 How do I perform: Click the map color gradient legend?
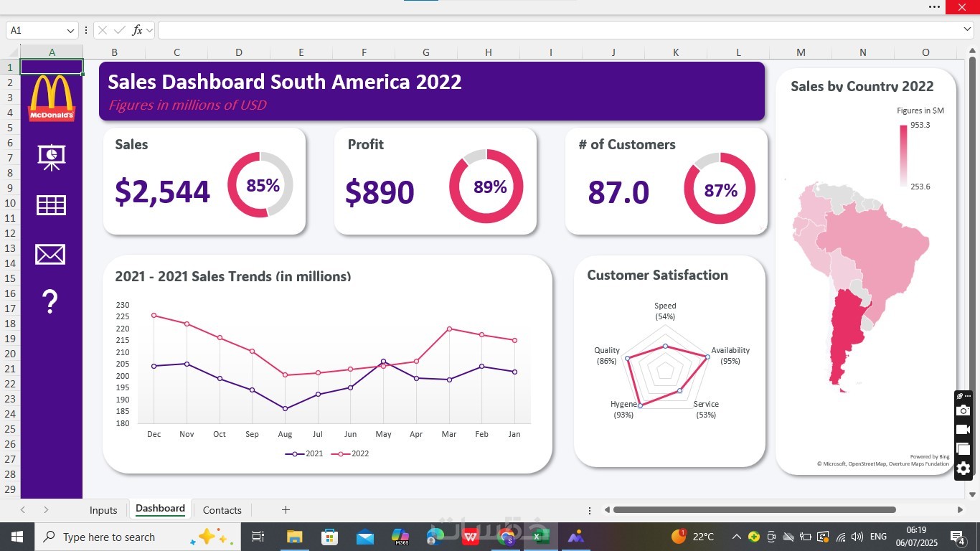903,156
